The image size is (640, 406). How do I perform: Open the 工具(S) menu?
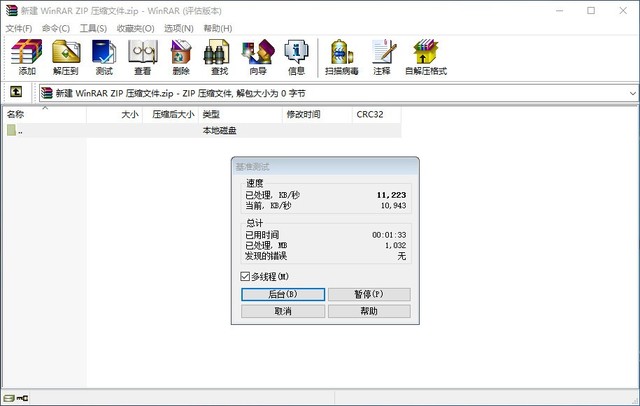coord(93,28)
